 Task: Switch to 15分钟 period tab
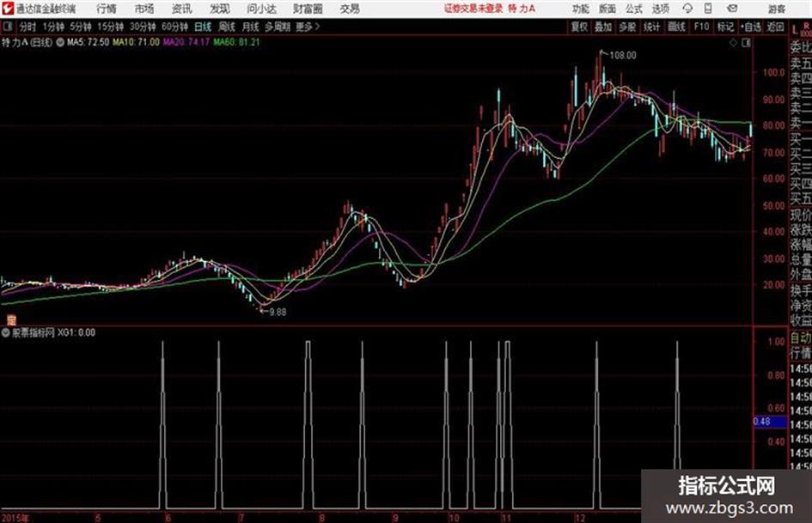pos(111,27)
